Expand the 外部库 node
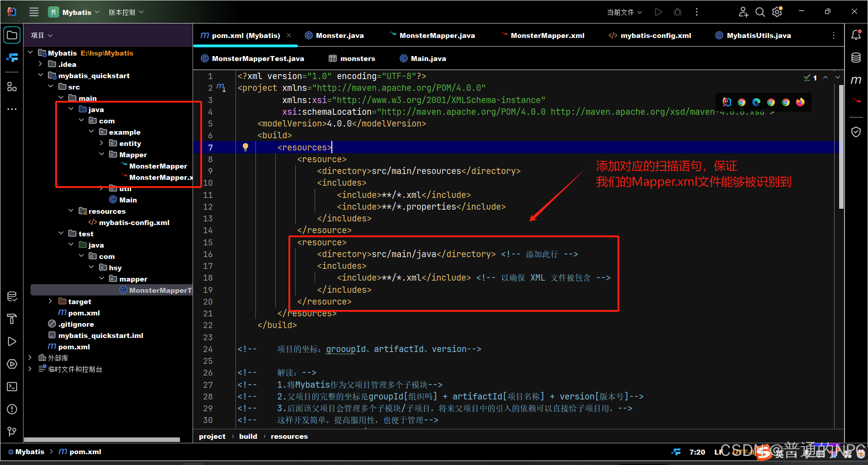Image resolution: width=868 pixels, height=465 pixels. [30, 358]
